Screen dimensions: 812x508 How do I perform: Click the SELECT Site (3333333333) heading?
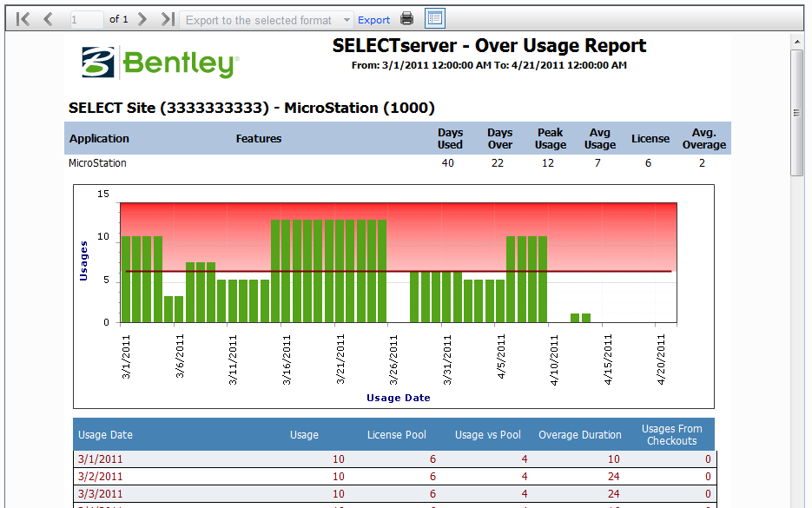(252, 108)
